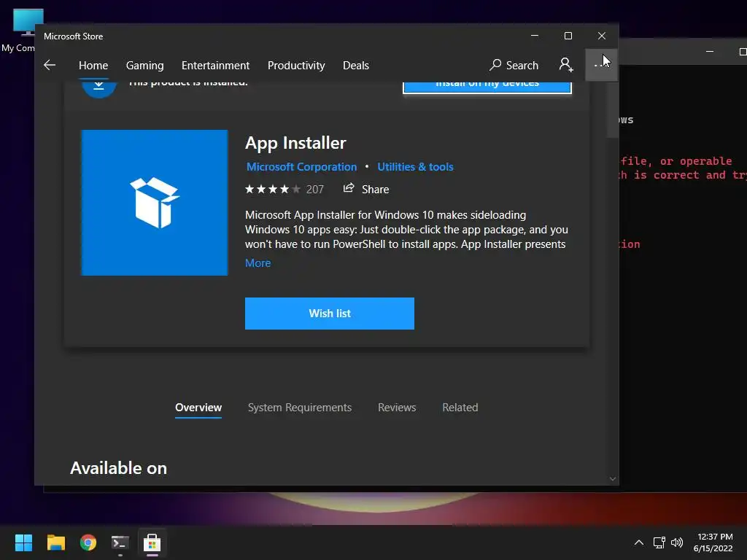The image size is (747, 560).
Task: Go back with the arrow in Microsoft Store
Action: [x=50, y=65]
